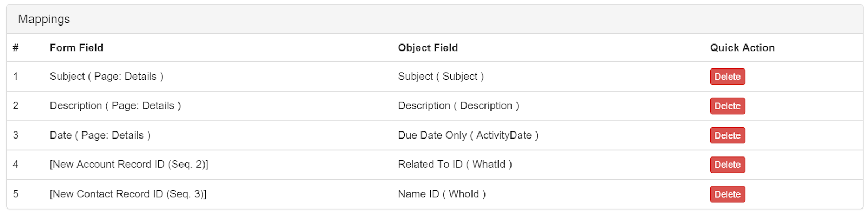Delete the Description mapping row
This screenshot has height=214, width=868.
(x=727, y=106)
